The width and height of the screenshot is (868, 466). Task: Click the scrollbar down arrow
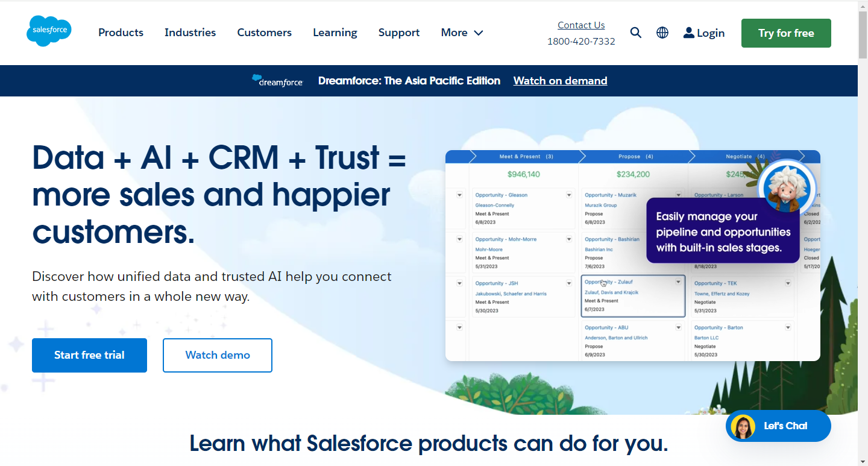863,461
